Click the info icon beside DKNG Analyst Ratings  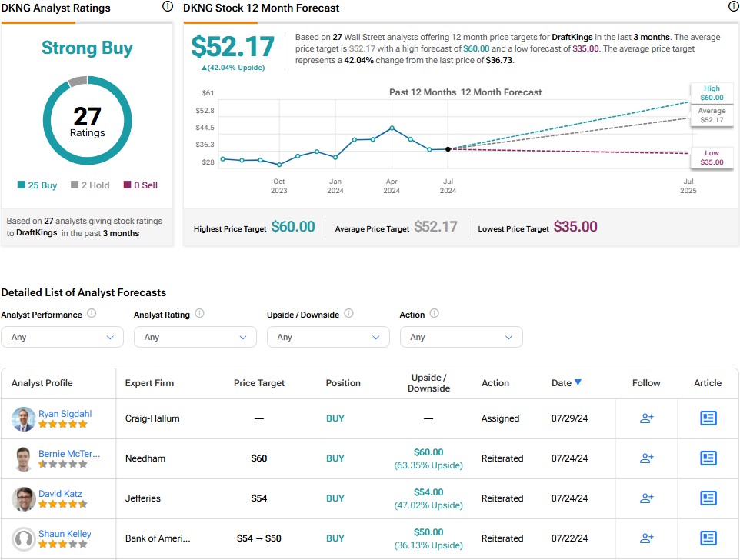click(168, 7)
